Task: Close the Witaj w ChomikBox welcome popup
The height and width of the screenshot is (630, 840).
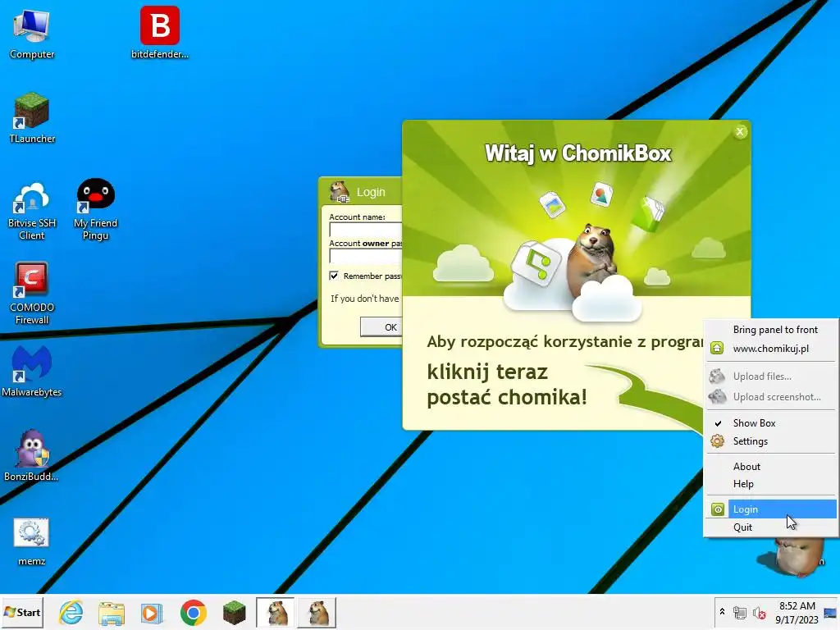Action: 740,131
